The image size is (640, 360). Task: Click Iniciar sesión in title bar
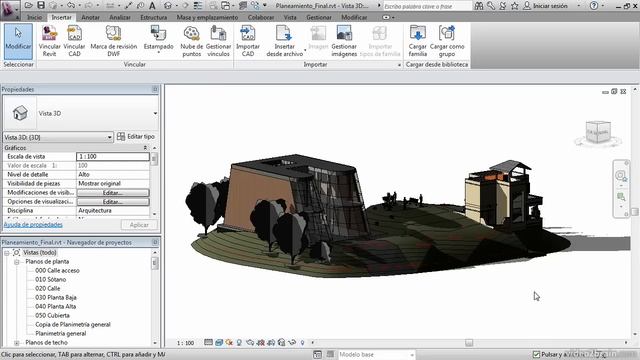tap(549, 6)
